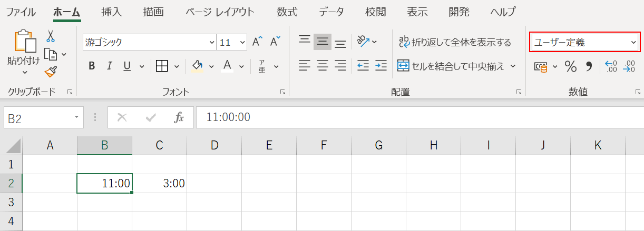644x231 pixels.
Task: Increase font size with large A
Action: pos(258,42)
